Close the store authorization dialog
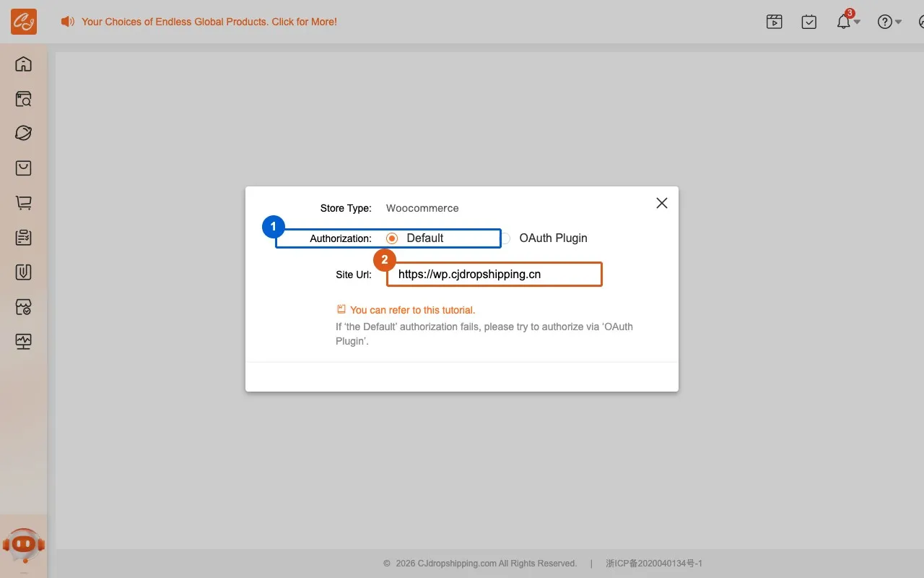The image size is (924, 578). tap(662, 203)
